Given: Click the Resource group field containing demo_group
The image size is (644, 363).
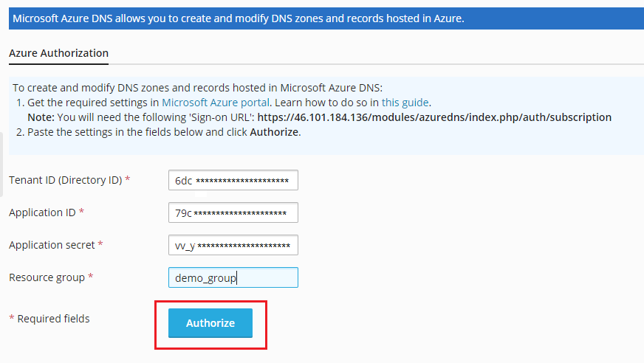Looking at the screenshot, I should coord(233,278).
